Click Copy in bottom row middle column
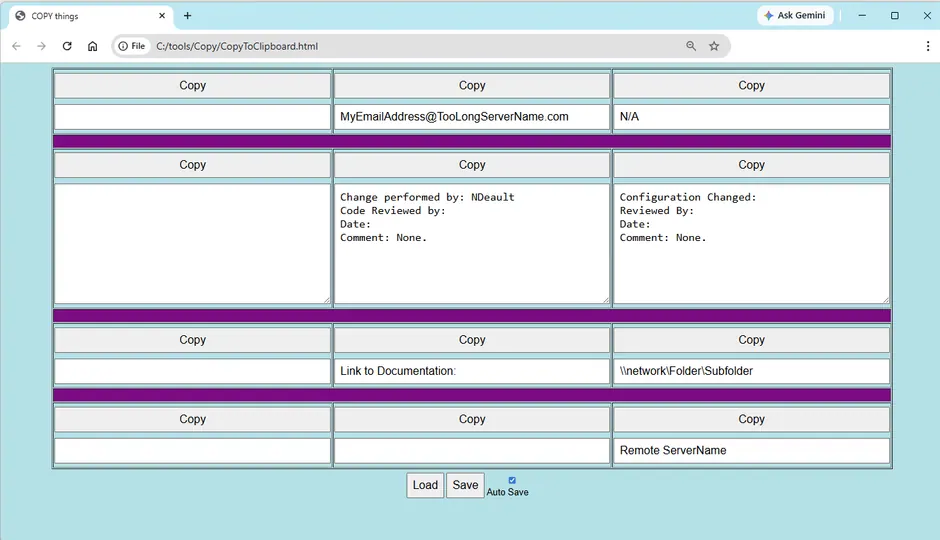The width and height of the screenshot is (940, 540). point(472,420)
